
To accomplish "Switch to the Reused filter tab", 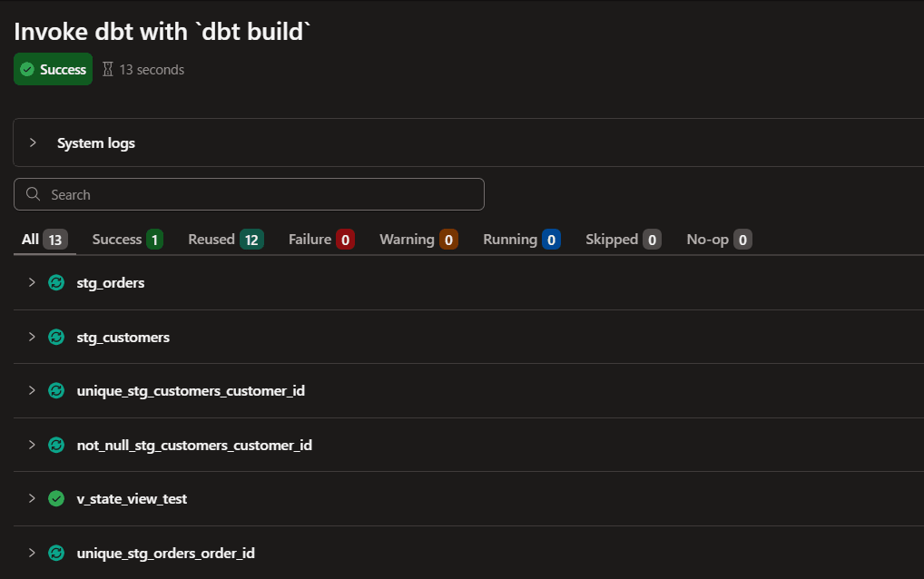I will click(226, 240).
